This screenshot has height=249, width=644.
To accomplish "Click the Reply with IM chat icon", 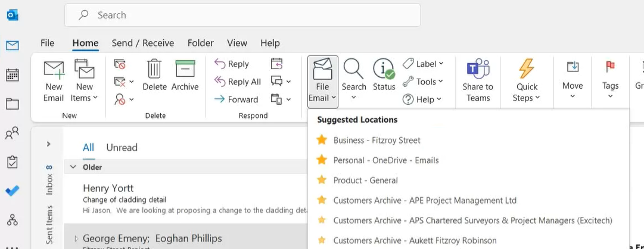I will [277, 82].
